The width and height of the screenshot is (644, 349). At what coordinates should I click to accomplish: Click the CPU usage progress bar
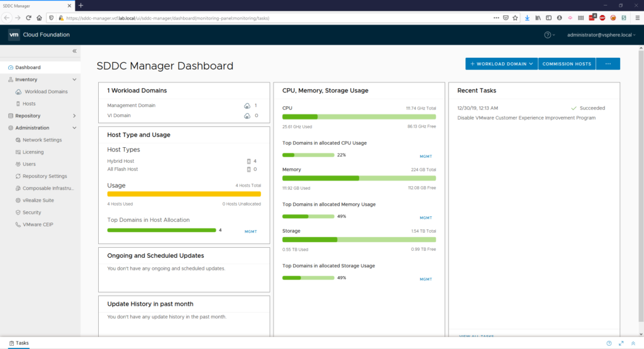[359, 117]
